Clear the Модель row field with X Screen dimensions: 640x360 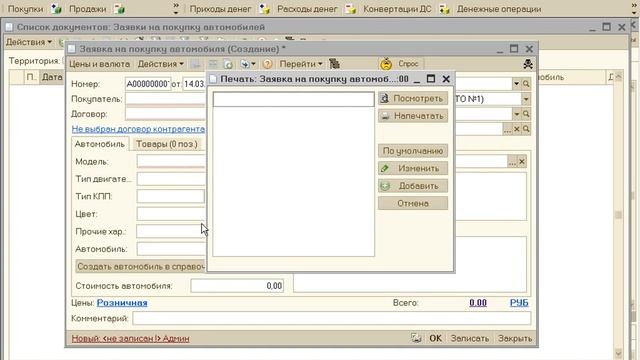point(522,162)
